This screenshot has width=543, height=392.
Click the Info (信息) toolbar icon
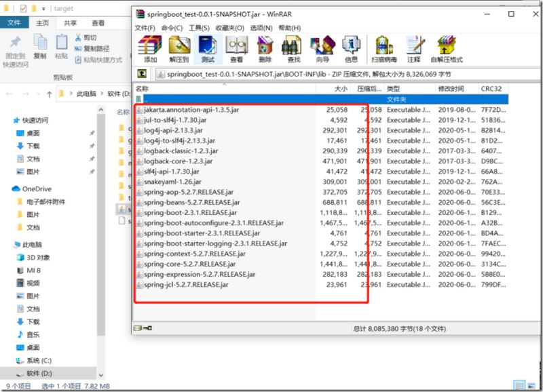pyautogui.click(x=351, y=49)
